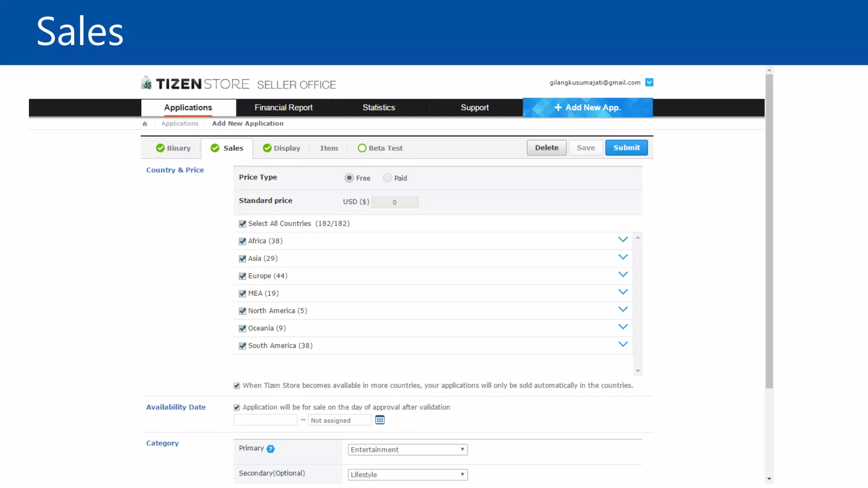Click the Not assigned end date field

[x=339, y=420]
